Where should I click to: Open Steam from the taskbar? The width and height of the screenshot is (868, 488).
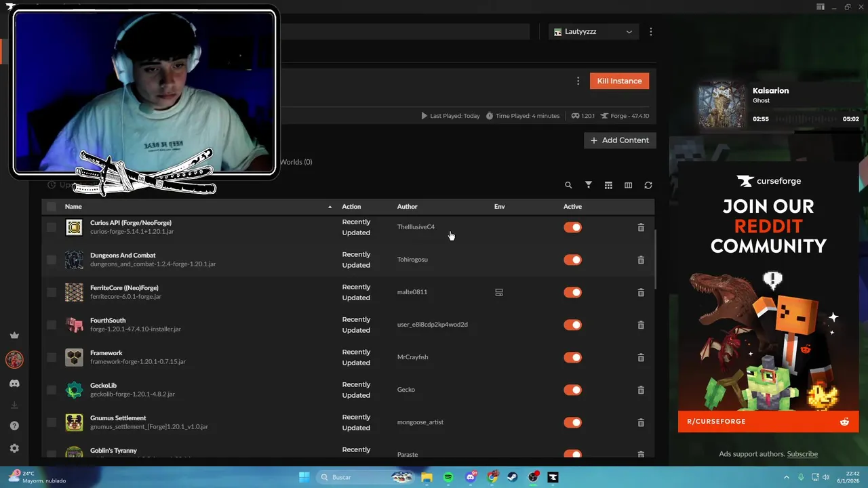[x=512, y=477]
